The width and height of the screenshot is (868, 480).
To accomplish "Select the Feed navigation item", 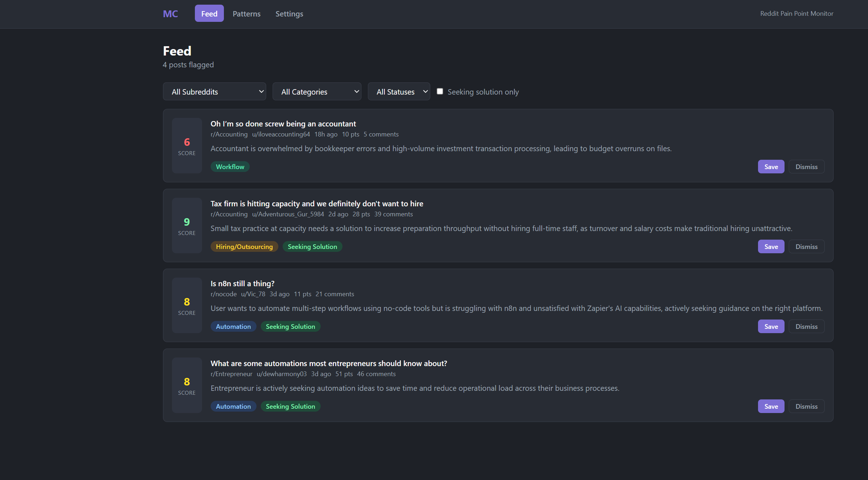I will pyautogui.click(x=209, y=13).
